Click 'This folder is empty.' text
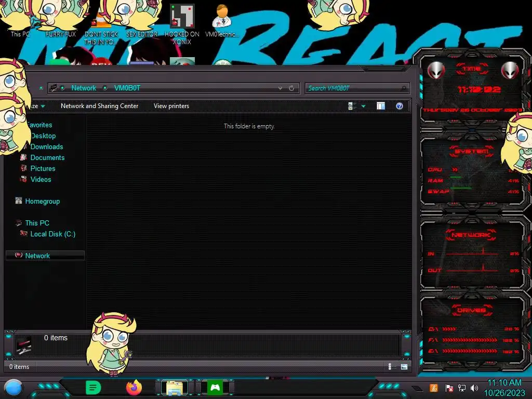The width and height of the screenshot is (532, 399). tap(249, 126)
